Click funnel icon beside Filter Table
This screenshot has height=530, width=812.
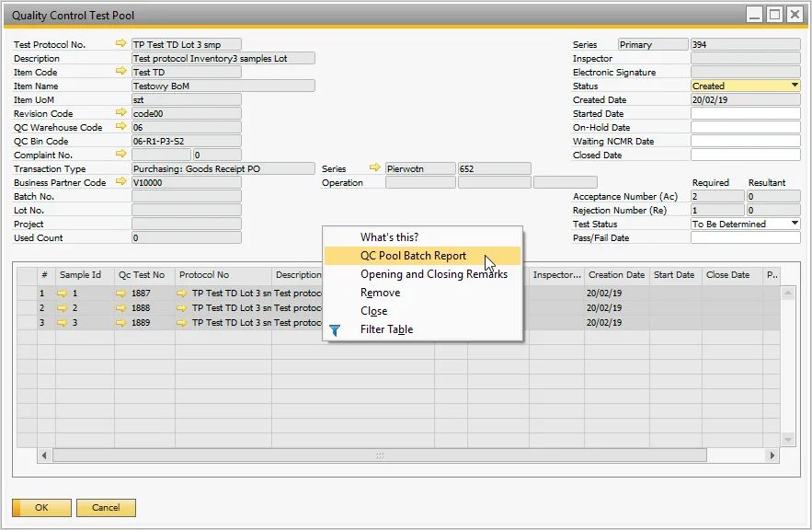[335, 330]
